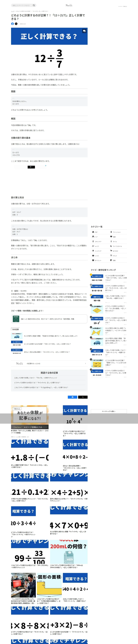Image resolution: width=138 pixels, height=644 pixels.
Task: Open related article 6+2×9×0
Action: coord(37,383)
